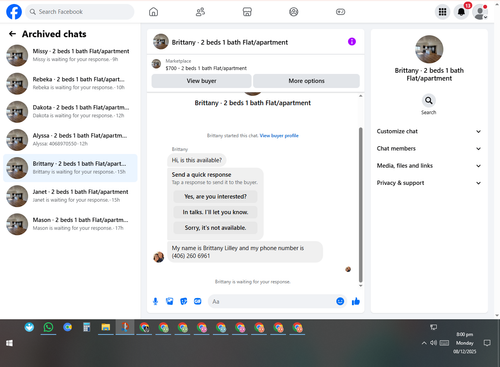Open WhatsApp from the taskbar
Image resolution: width=500 pixels, height=367 pixels.
(48, 328)
